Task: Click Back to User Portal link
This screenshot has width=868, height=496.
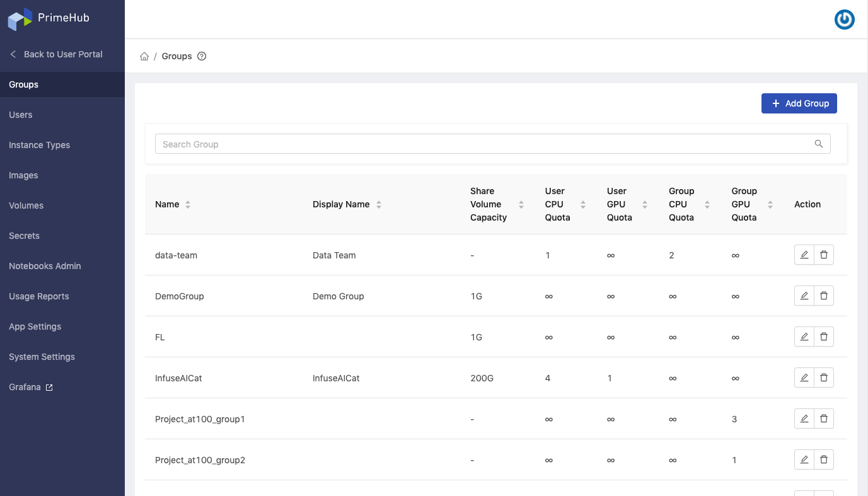Action: click(x=63, y=54)
